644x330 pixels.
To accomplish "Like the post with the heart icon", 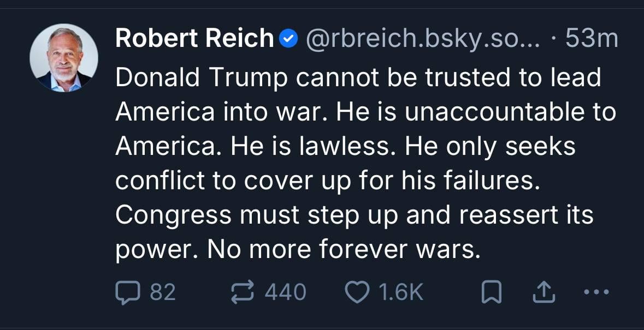I will [x=357, y=292].
